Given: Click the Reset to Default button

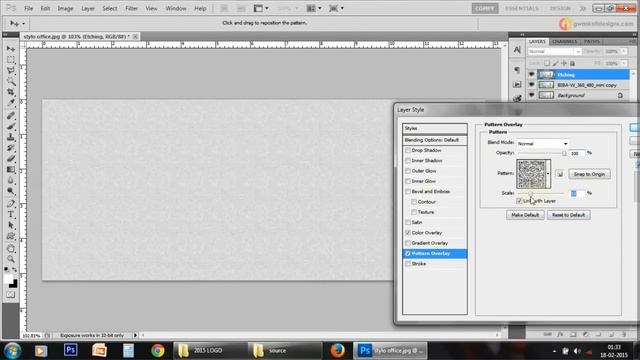Looking at the screenshot, I should click(569, 215).
